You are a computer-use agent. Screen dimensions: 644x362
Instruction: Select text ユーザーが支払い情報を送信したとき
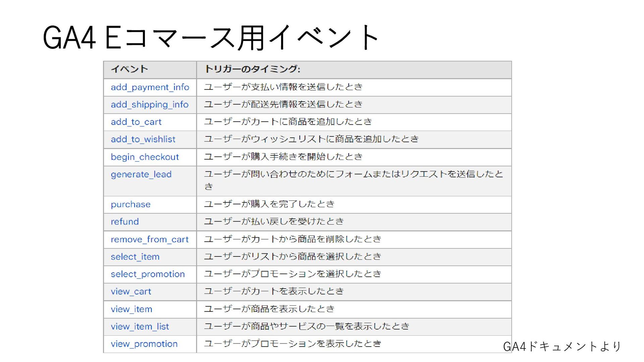pyautogui.click(x=283, y=87)
